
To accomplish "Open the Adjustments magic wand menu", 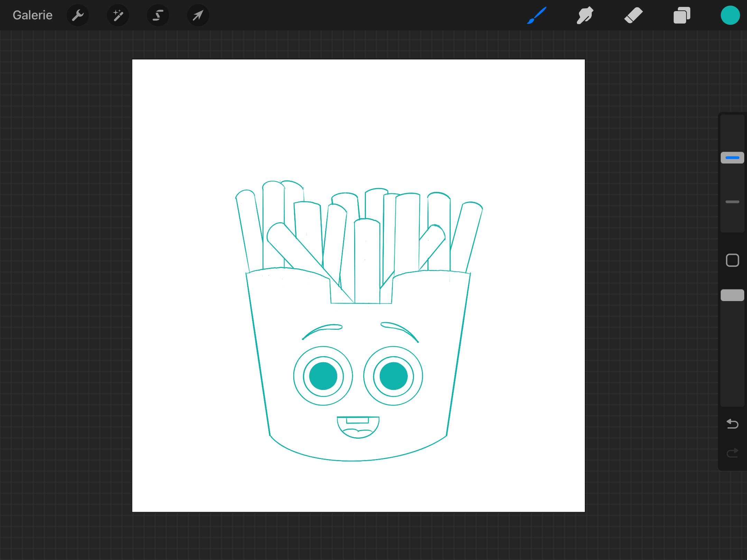I will pyautogui.click(x=118, y=15).
